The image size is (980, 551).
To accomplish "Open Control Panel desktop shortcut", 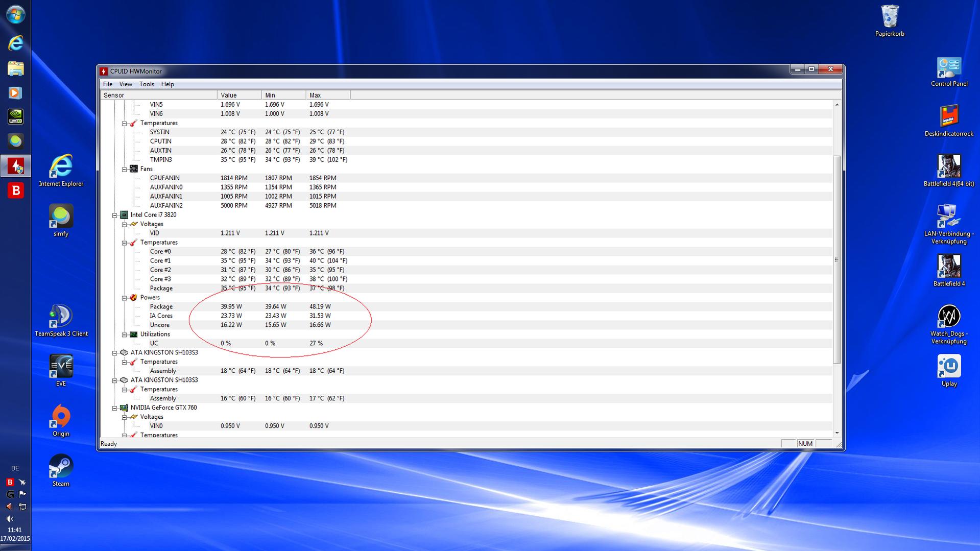I will pos(949,71).
